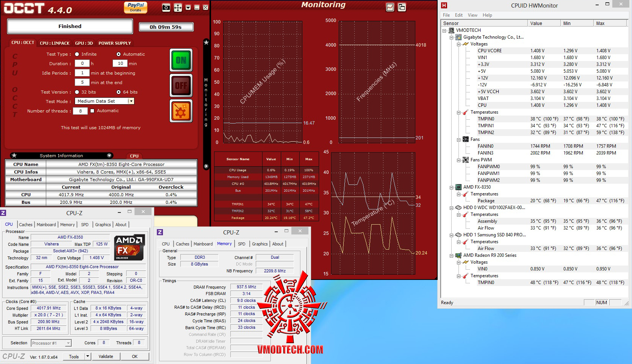Collapse the Fans PWM node
The image size is (632, 364).
(458, 160)
